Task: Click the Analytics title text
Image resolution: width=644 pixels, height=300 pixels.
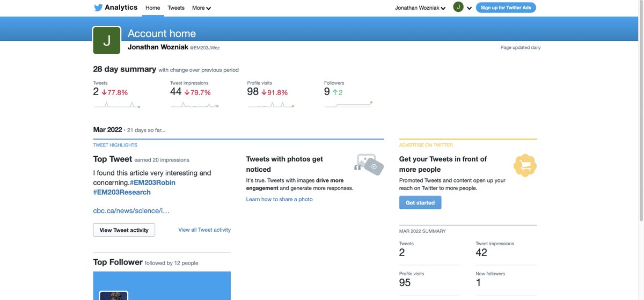Action: click(121, 8)
